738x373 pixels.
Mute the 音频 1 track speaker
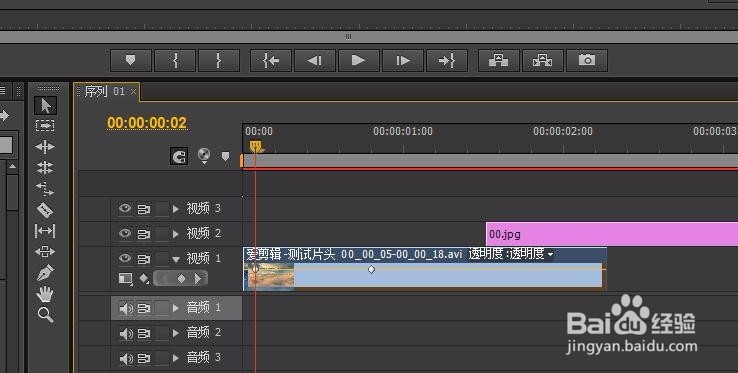click(x=126, y=308)
